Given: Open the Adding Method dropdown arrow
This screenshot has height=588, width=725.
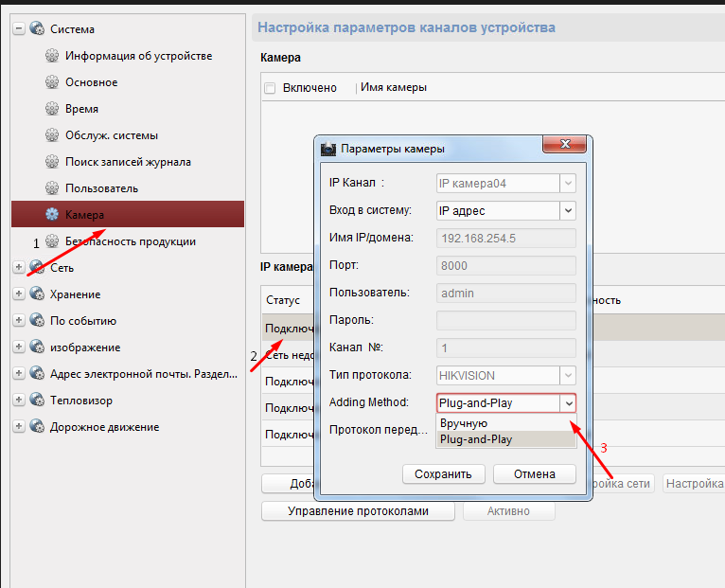Looking at the screenshot, I should (x=567, y=402).
